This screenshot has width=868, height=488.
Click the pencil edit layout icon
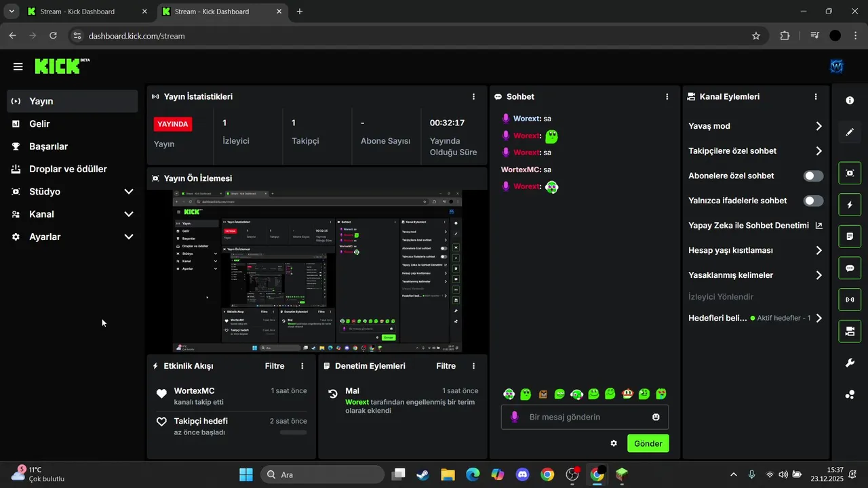[x=850, y=132]
